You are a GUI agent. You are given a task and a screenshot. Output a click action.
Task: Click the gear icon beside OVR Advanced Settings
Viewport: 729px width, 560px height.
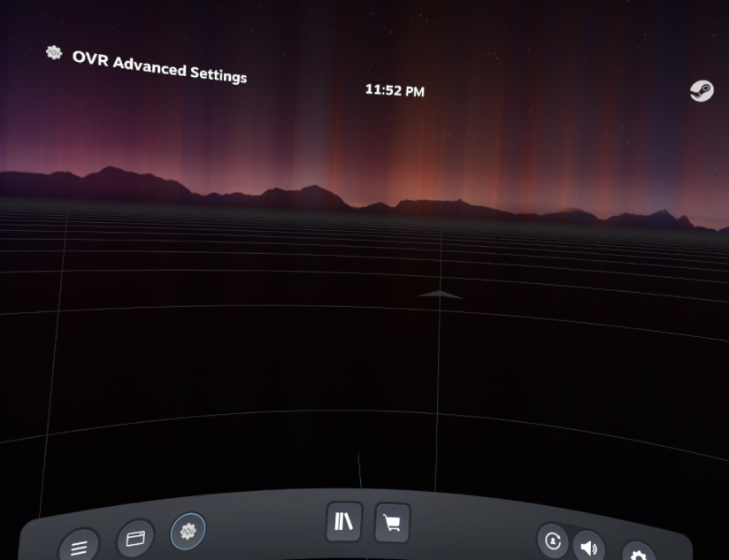tap(54, 52)
